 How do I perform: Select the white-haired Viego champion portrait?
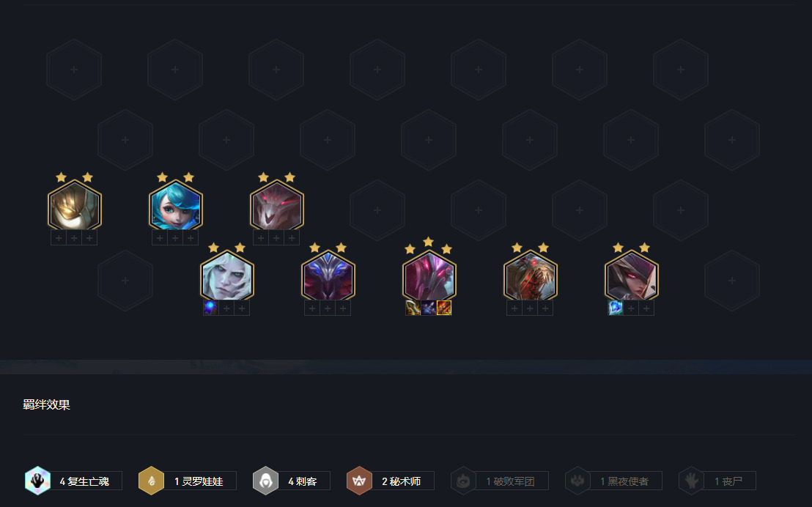coord(227,276)
